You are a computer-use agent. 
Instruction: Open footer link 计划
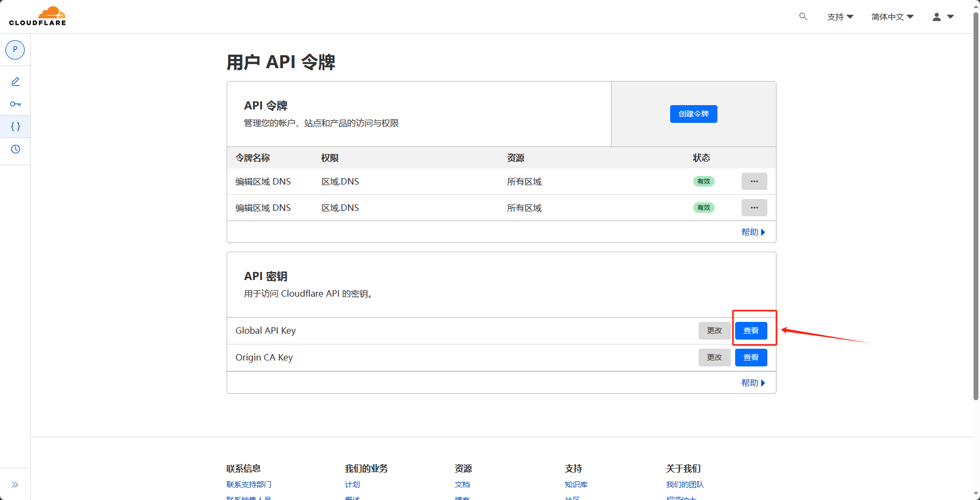[x=352, y=484]
